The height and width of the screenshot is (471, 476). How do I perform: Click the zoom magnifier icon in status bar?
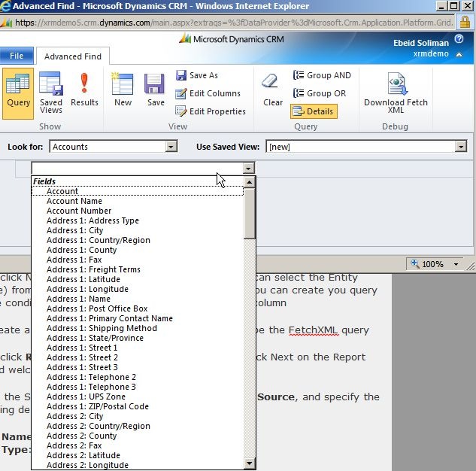pyautogui.click(x=414, y=263)
